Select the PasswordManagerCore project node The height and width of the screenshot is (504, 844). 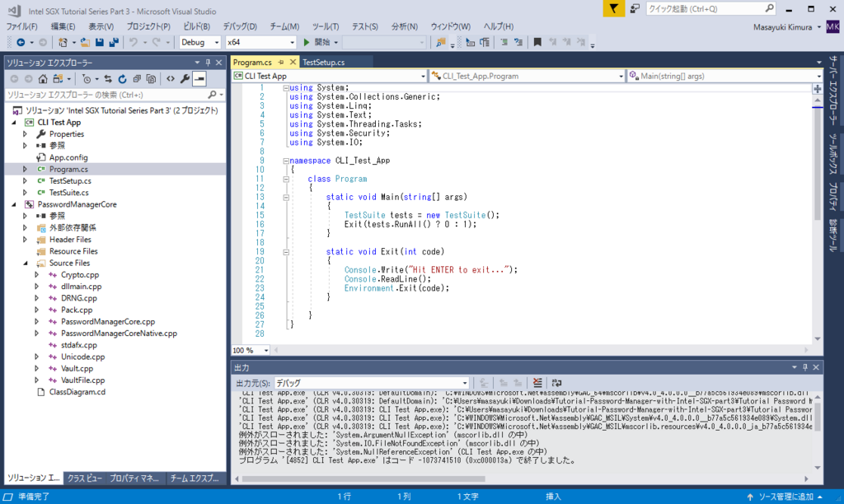[x=77, y=204]
